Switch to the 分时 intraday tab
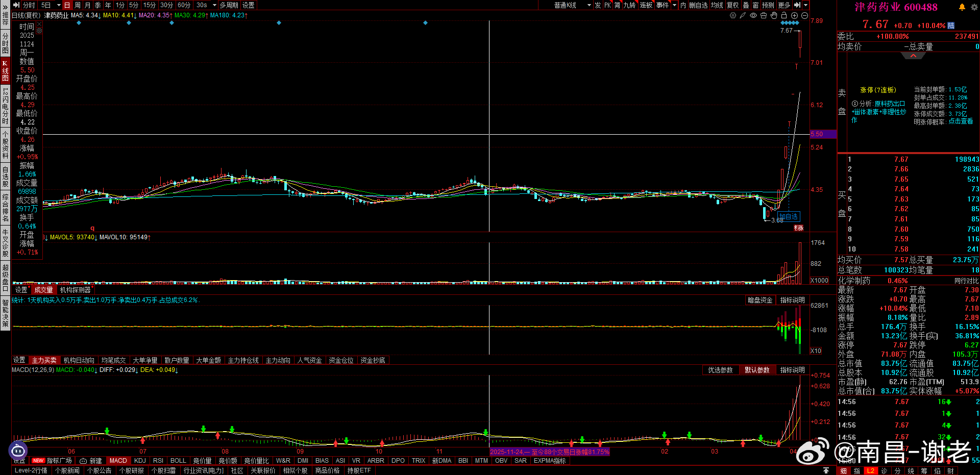This screenshot has width=980, height=475. point(29,5)
